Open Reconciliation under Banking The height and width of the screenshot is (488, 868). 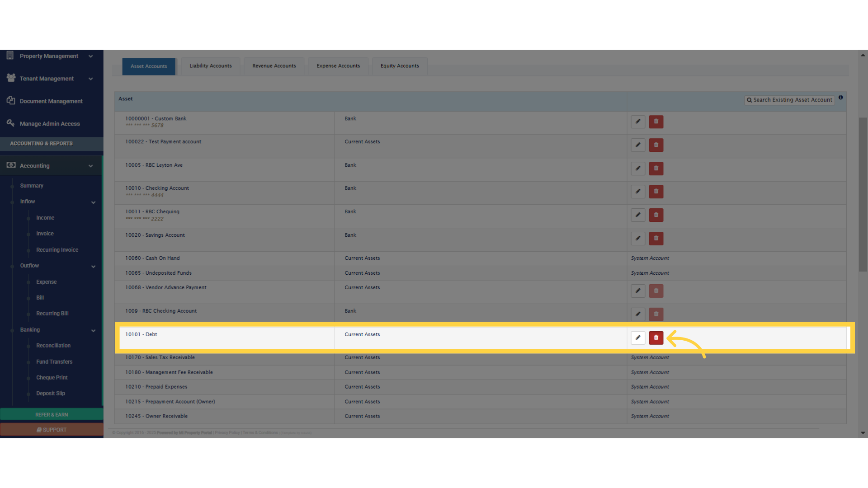pos(53,346)
